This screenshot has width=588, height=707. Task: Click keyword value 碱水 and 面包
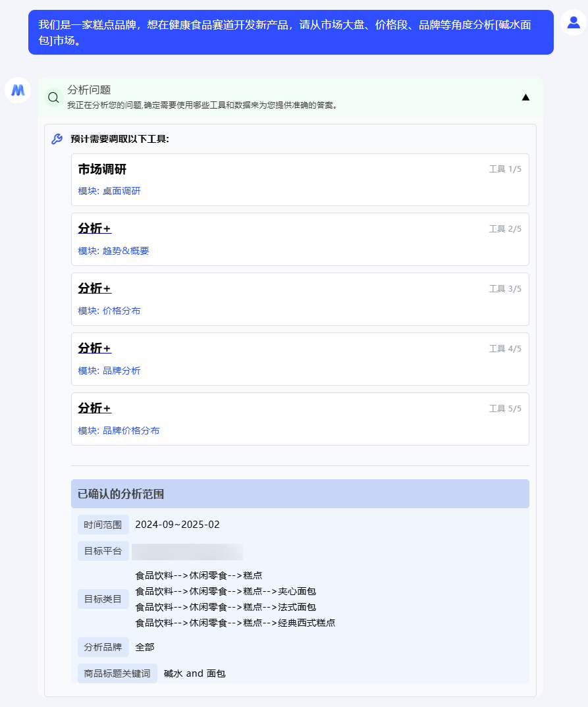point(194,673)
